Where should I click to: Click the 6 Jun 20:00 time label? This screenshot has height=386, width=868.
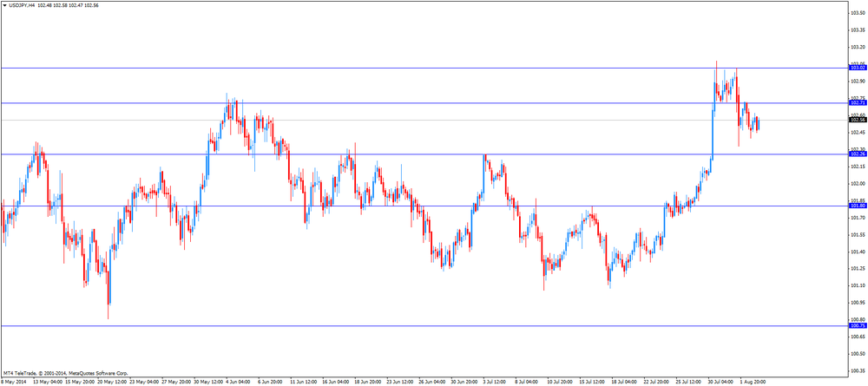tap(272, 382)
